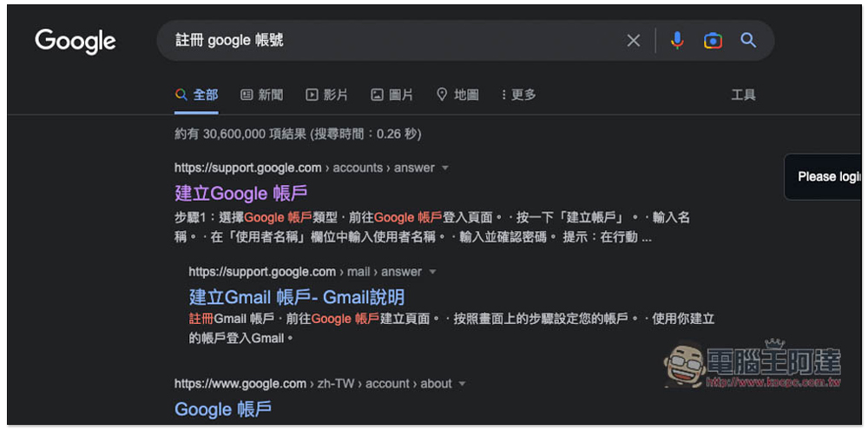Open the 建立Google 帳戶 result

pyautogui.click(x=241, y=194)
